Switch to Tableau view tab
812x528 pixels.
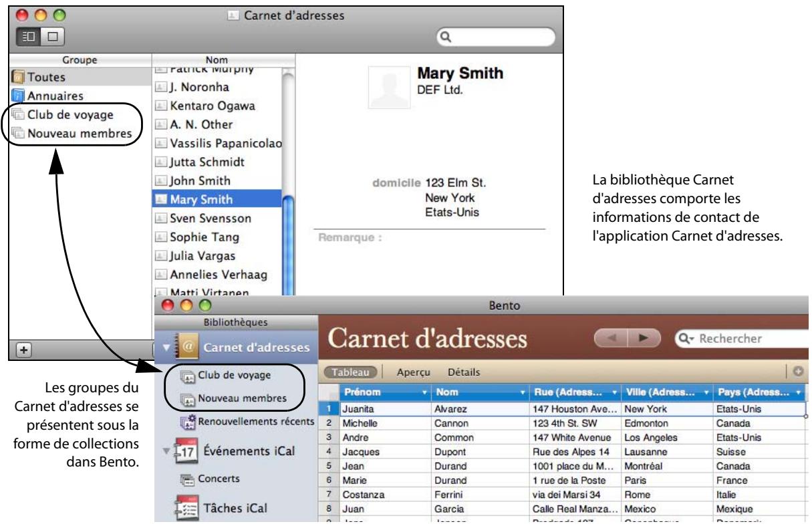click(352, 371)
